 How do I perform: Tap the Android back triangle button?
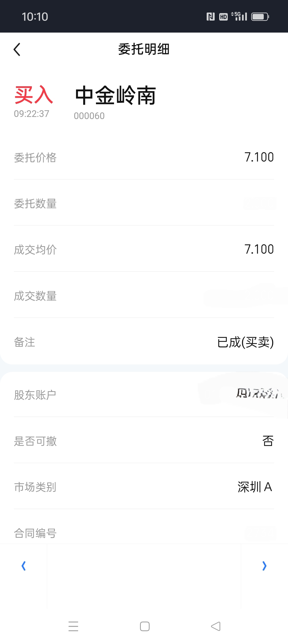pyautogui.click(x=216, y=626)
